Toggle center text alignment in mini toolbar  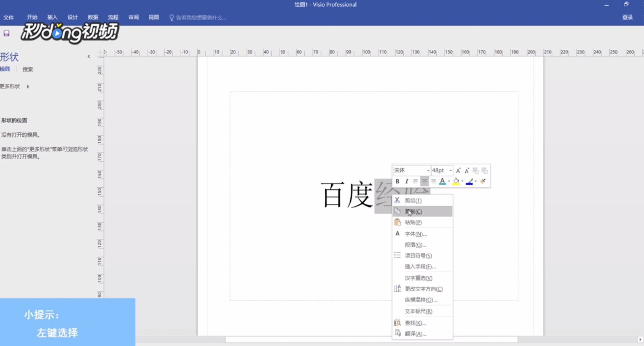click(424, 181)
